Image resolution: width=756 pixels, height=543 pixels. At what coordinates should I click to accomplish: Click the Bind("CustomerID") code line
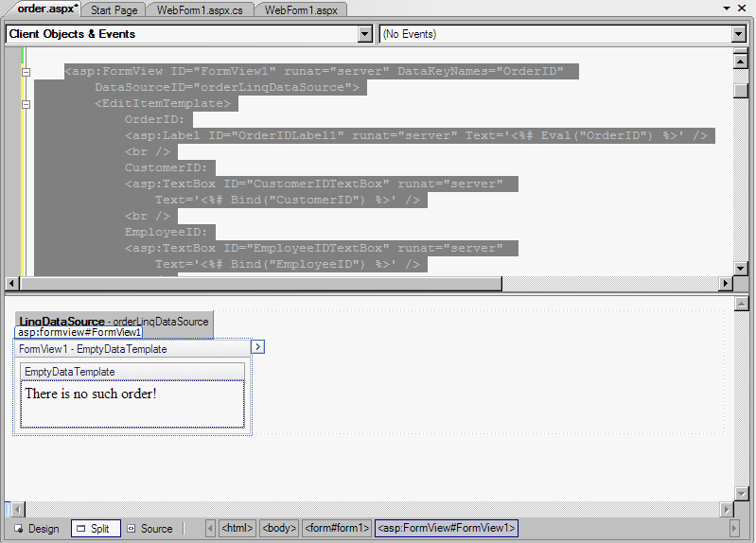tap(288, 201)
